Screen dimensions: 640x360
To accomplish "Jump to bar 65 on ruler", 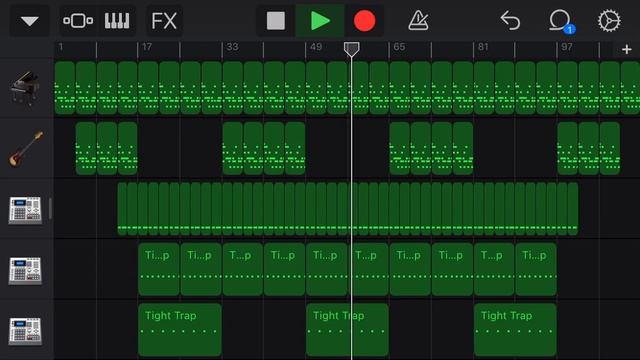I will point(399,47).
